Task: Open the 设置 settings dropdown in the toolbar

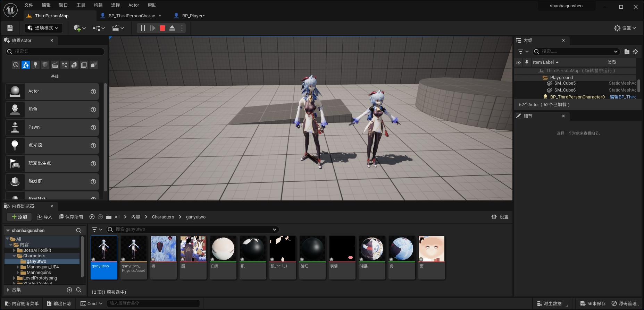Action: [x=625, y=28]
